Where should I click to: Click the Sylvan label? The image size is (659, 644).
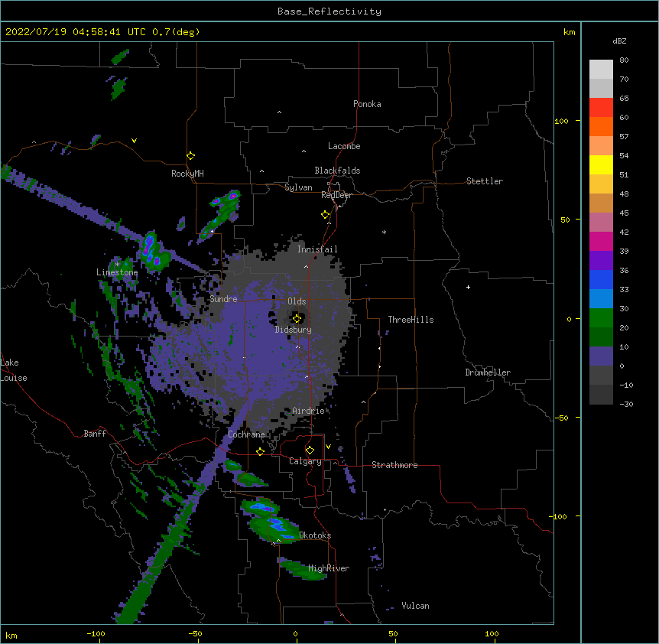point(298,187)
